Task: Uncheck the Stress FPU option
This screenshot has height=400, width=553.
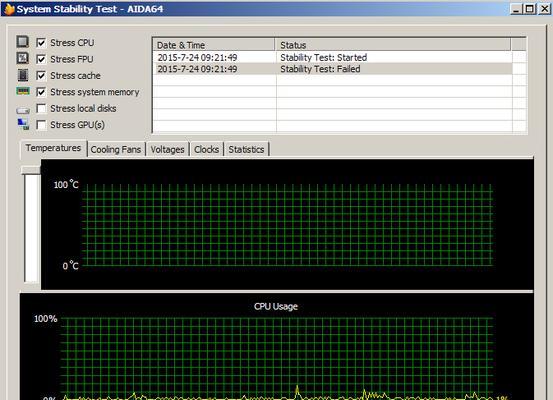Action: pos(41,59)
